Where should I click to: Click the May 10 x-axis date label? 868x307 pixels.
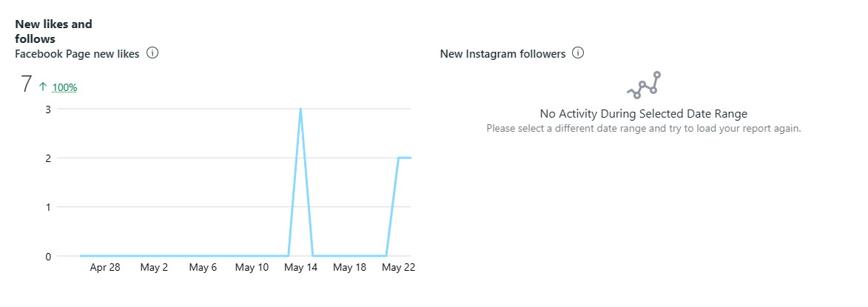point(252,268)
